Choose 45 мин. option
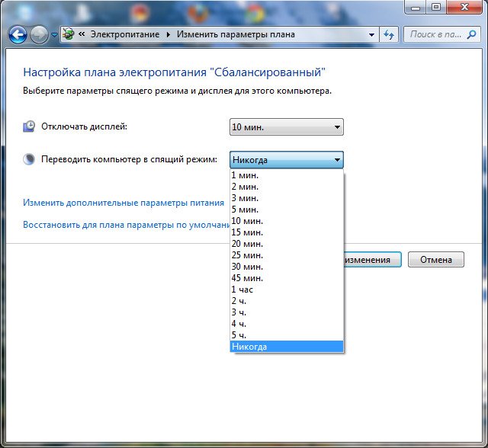 (x=287, y=278)
